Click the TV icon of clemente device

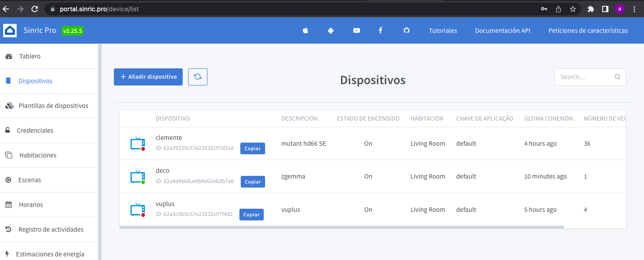tap(137, 144)
